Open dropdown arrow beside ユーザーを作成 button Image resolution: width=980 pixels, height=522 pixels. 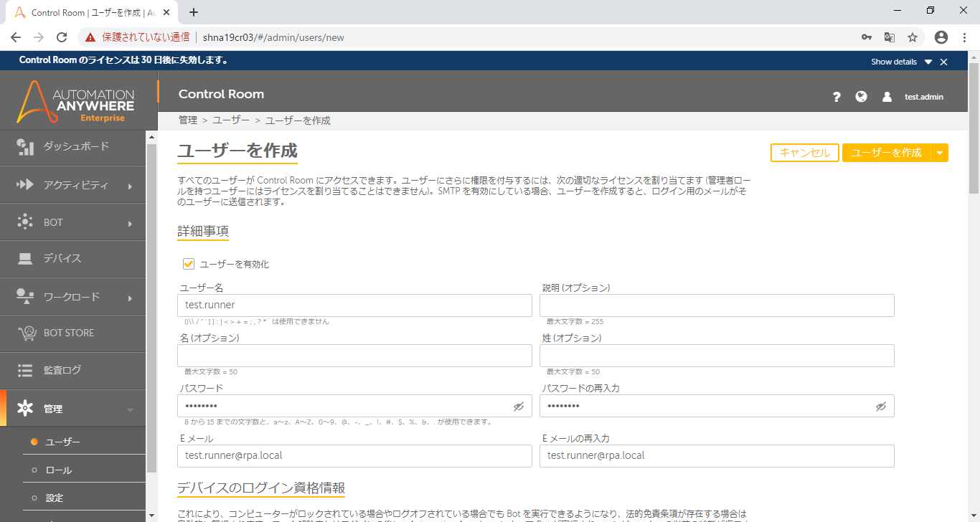[x=939, y=153]
